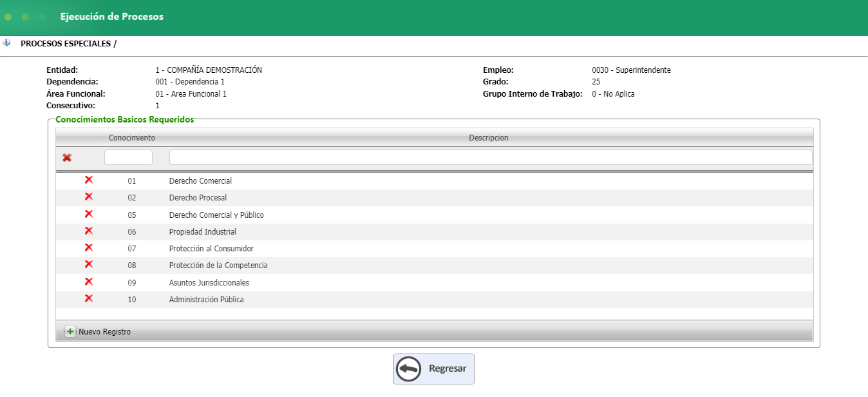Image resolution: width=868 pixels, height=397 pixels.
Task: Click knowledge code 05
Action: pos(132,215)
